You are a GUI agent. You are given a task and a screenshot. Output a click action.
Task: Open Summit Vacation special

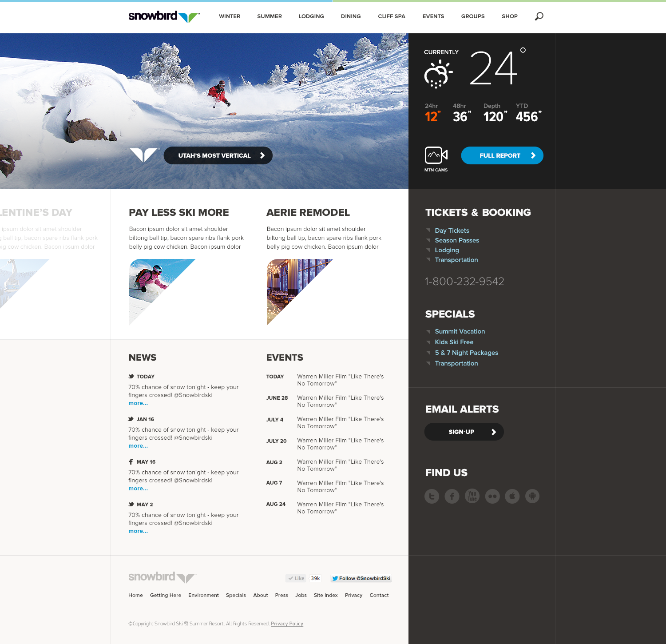click(460, 331)
